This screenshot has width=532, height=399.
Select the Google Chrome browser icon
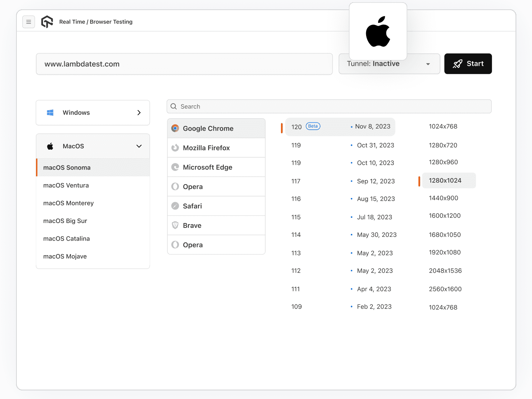pos(175,128)
